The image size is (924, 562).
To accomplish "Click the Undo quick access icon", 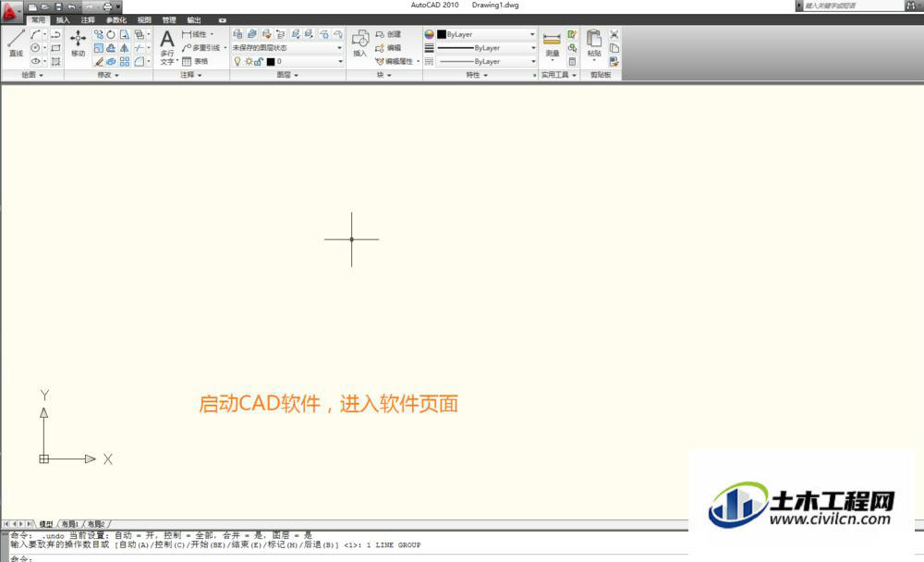I will pos(71,7).
